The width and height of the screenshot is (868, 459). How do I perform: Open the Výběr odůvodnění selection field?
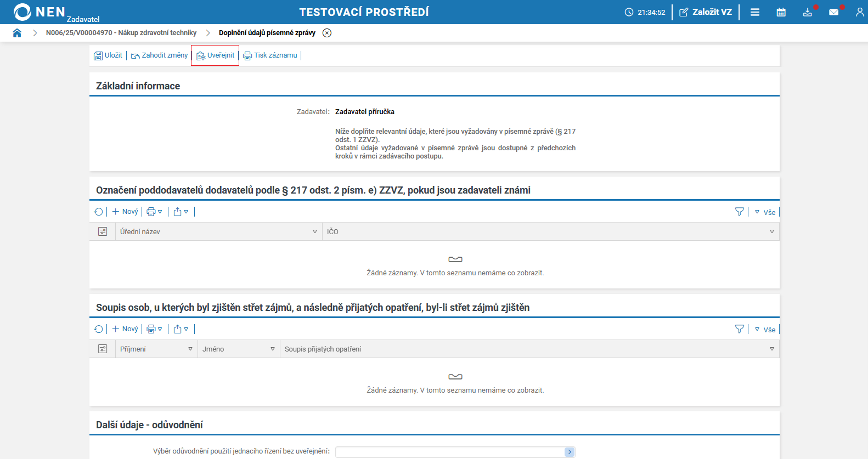pos(455,452)
